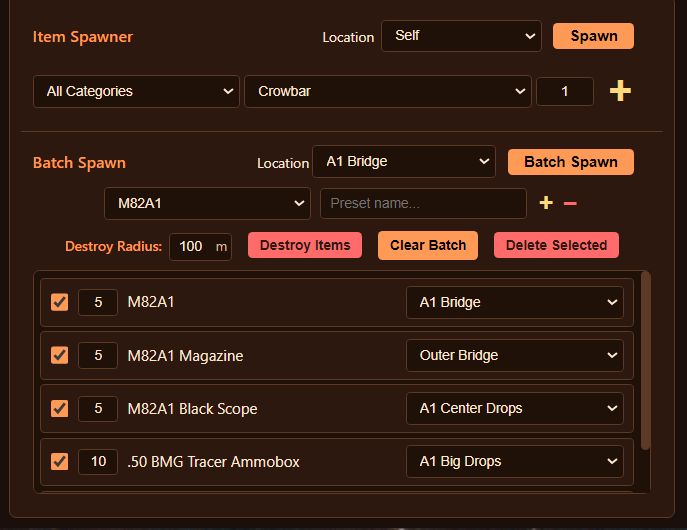The width and height of the screenshot is (687, 530).
Task: Toggle the .50 BMG Tracer Ammobox checkbox
Action: coord(60,461)
